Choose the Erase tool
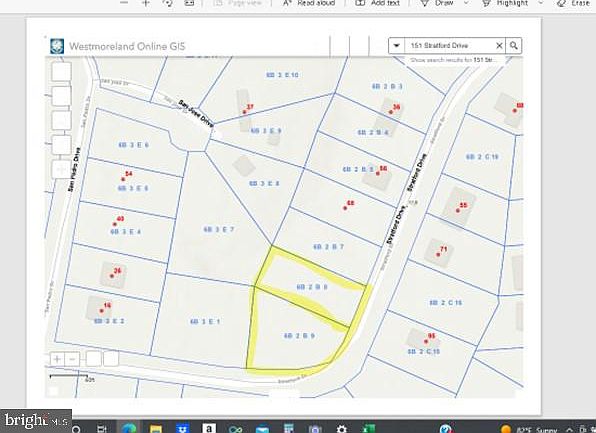Screen dimensions: 596x433 click(573, 3)
